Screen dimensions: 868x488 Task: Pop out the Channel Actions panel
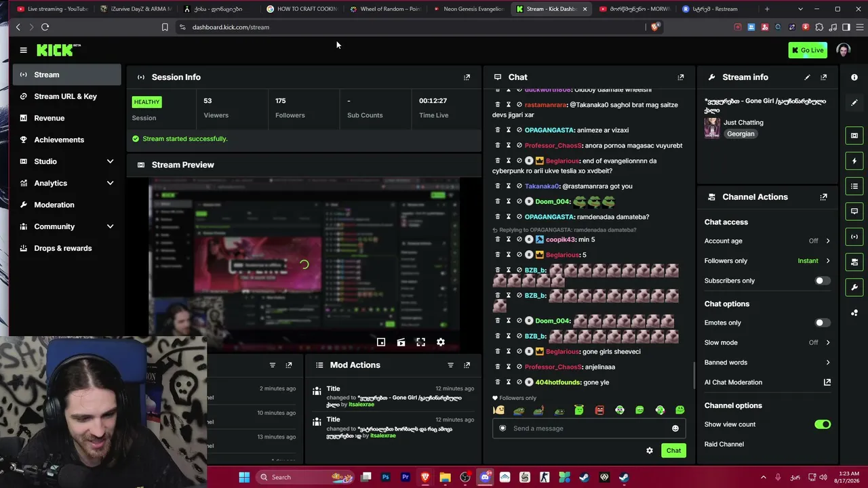tap(824, 197)
